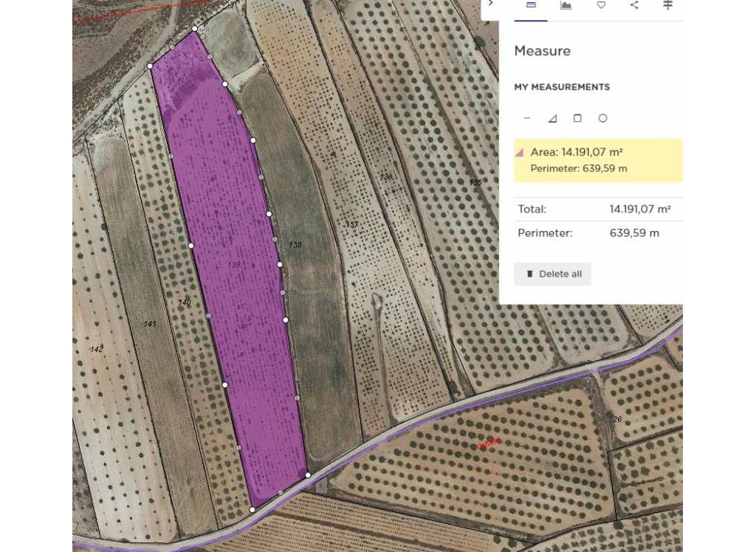Select the Measure ruler tool icon

pos(530,5)
